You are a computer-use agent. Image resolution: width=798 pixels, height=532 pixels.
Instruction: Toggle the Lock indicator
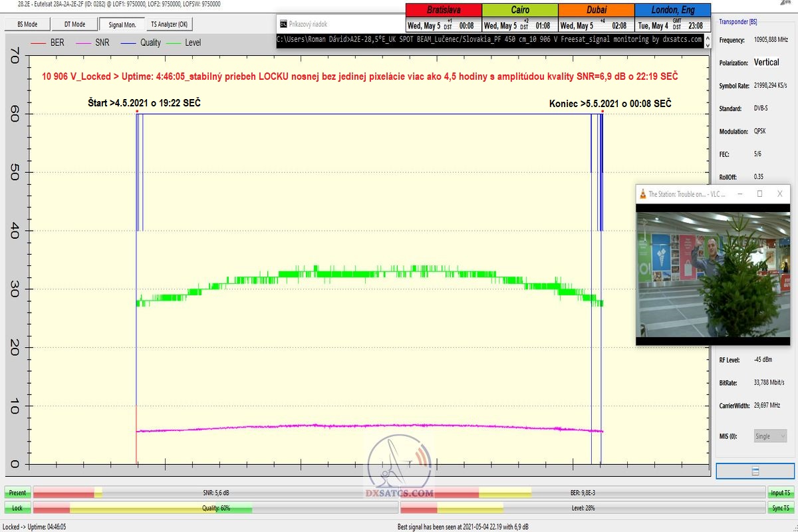pyautogui.click(x=17, y=508)
